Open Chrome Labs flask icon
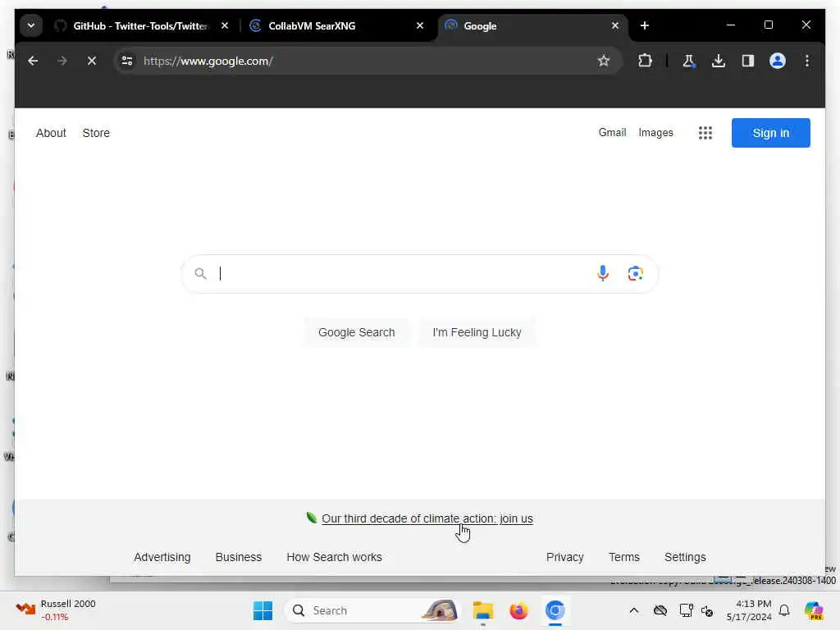The image size is (840, 630). (x=689, y=61)
